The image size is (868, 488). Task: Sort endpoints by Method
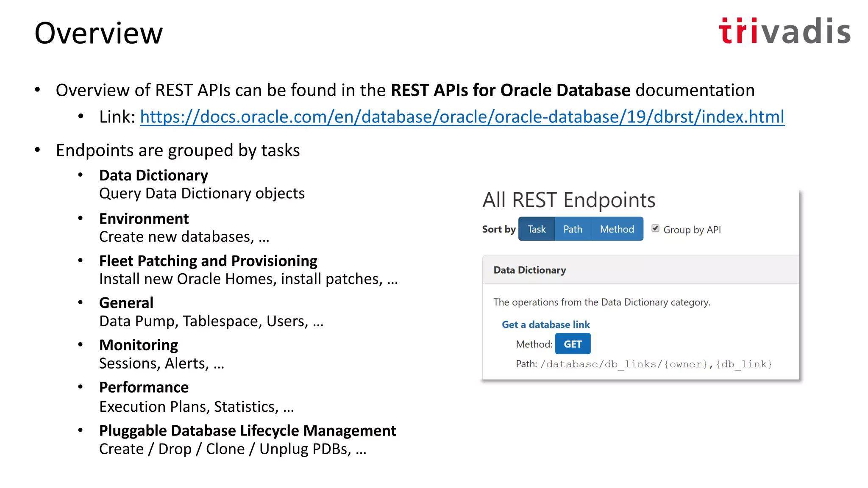tap(617, 229)
